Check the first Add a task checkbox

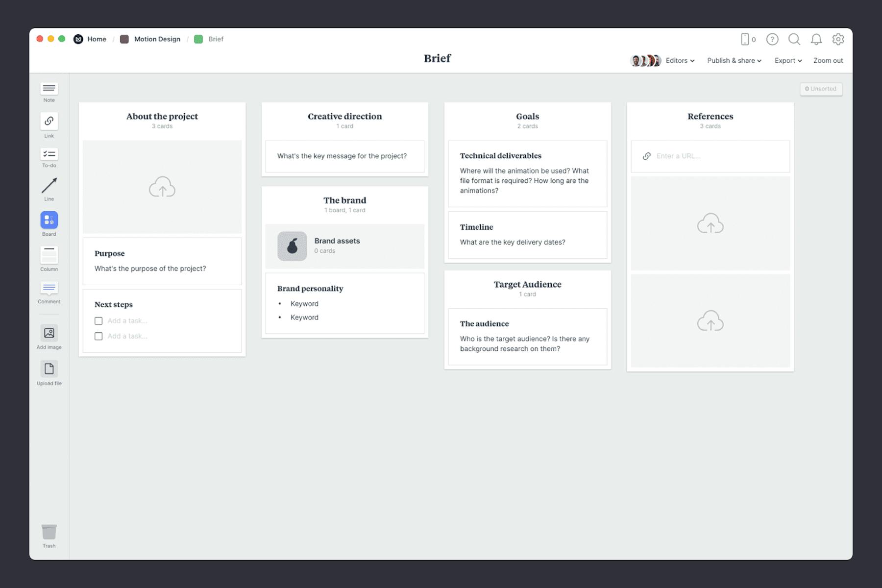coord(98,320)
